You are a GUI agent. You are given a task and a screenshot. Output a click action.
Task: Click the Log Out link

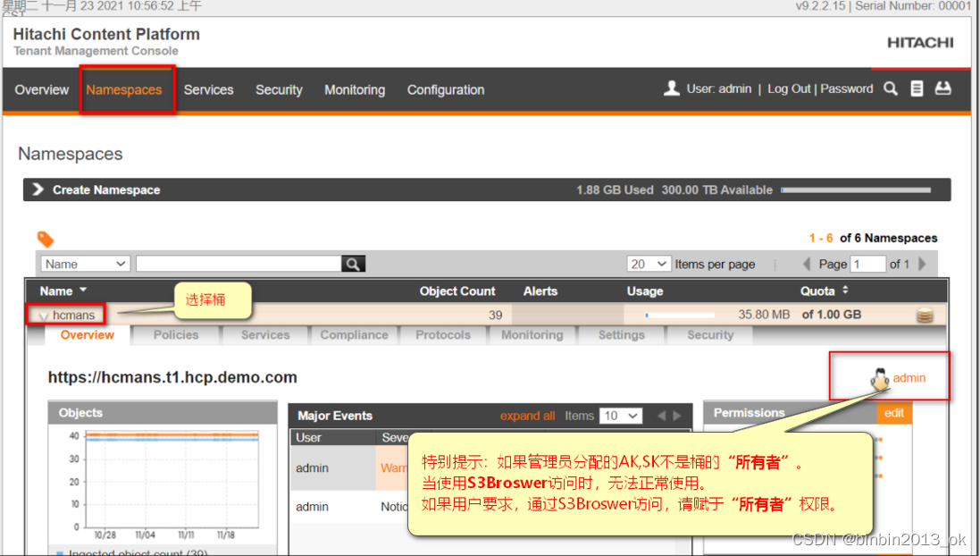point(789,88)
